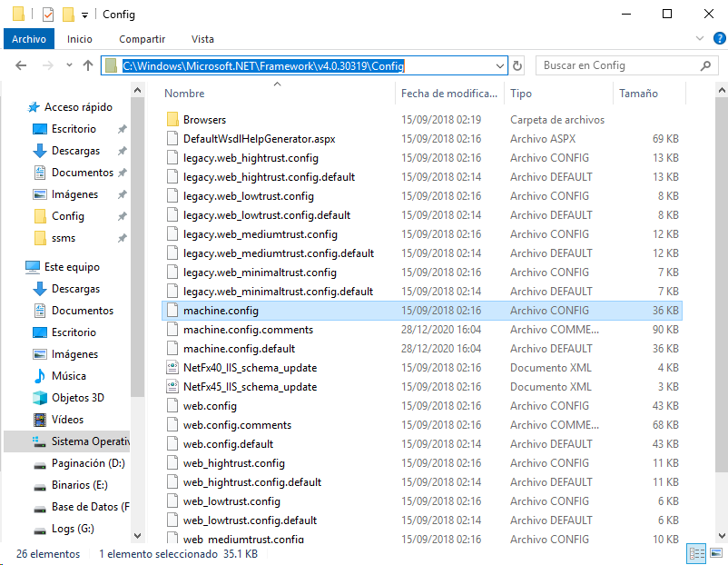The width and height of the screenshot is (728, 565).
Task: Refresh the Config folder listing
Action: tap(517, 65)
